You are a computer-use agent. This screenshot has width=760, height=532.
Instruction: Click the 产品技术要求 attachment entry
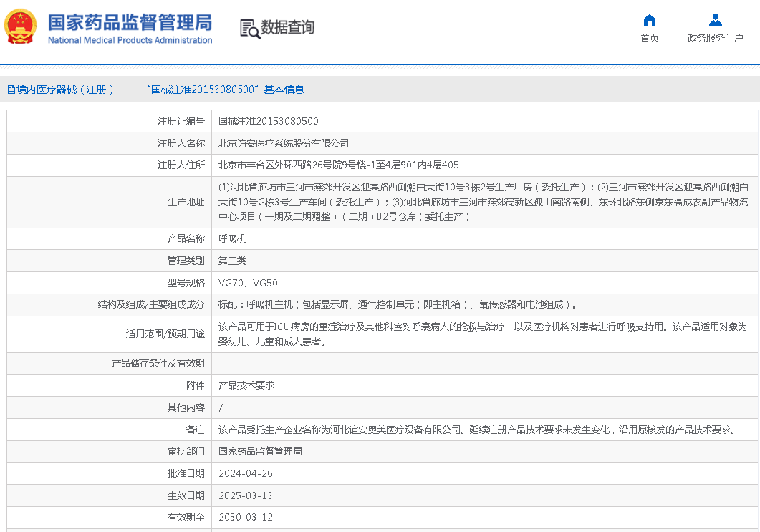point(246,385)
